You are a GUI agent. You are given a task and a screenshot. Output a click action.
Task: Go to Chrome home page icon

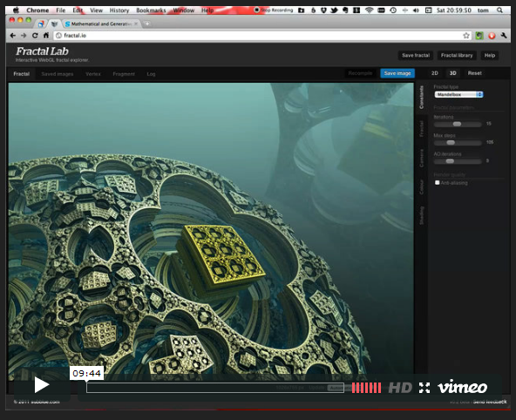46,35
